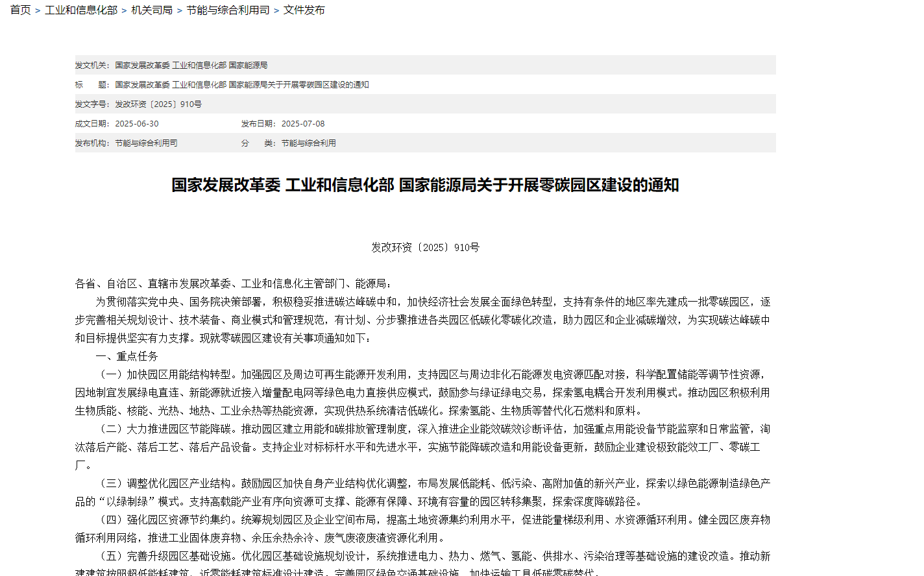Viewport: 924px width, 576px height.
Task: Select the centered 发改环资〔2025〕910号 line below the headline
Action: point(425,247)
